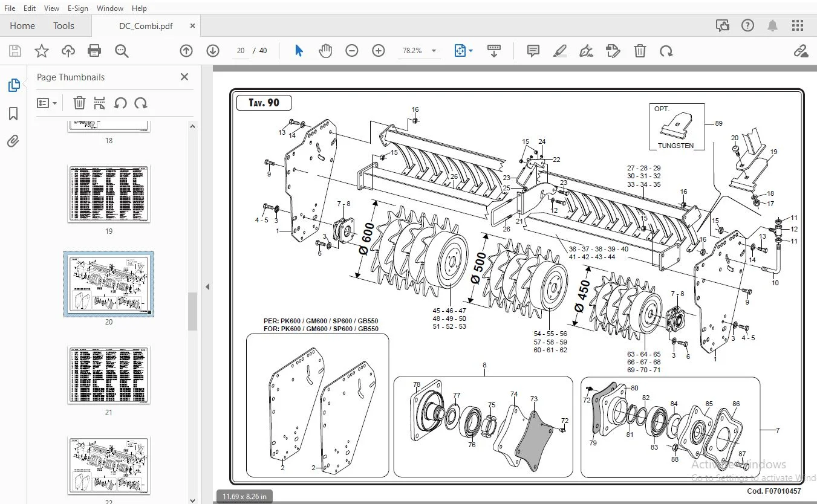Upload file to cloud icon

tap(68, 51)
